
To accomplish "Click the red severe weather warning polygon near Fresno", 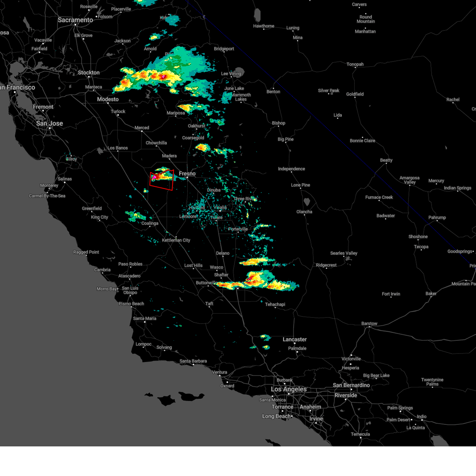I will pos(162,179).
